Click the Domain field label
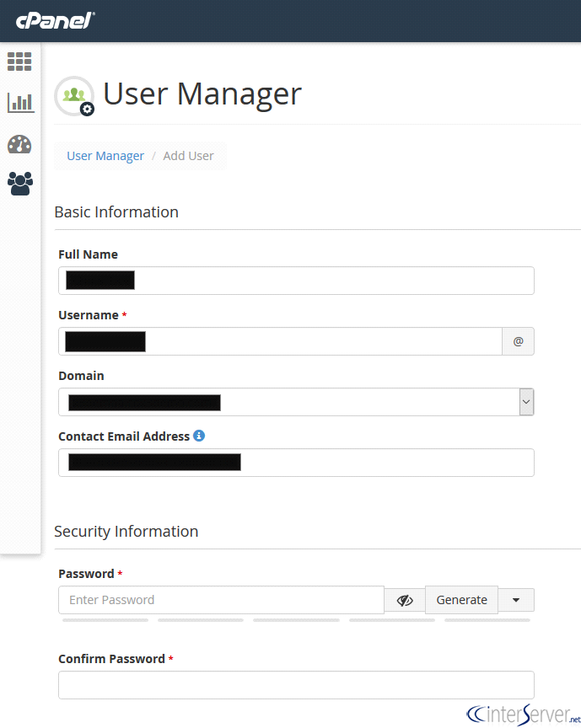 (x=81, y=376)
